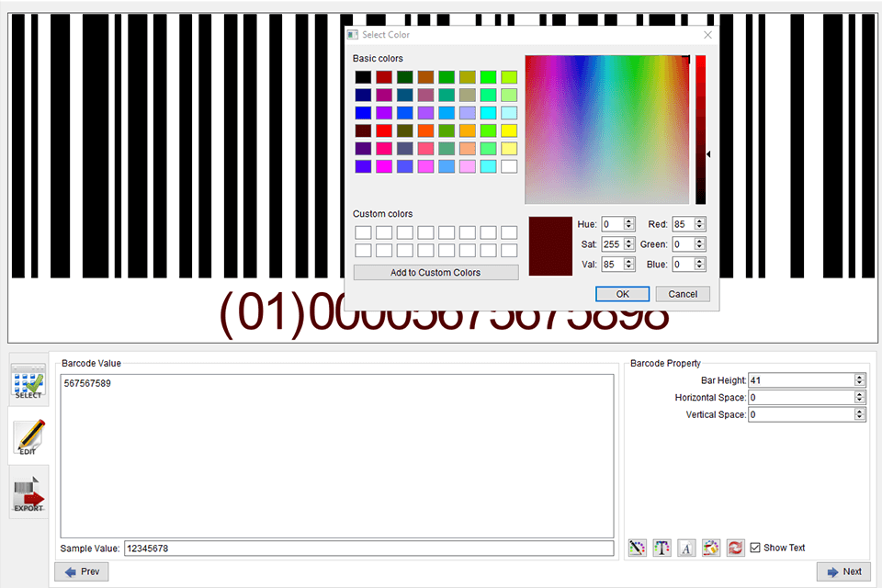882x588 pixels.
Task: Increase Hue with the up arrow
Action: pyautogui.click(x=629, y=221)
